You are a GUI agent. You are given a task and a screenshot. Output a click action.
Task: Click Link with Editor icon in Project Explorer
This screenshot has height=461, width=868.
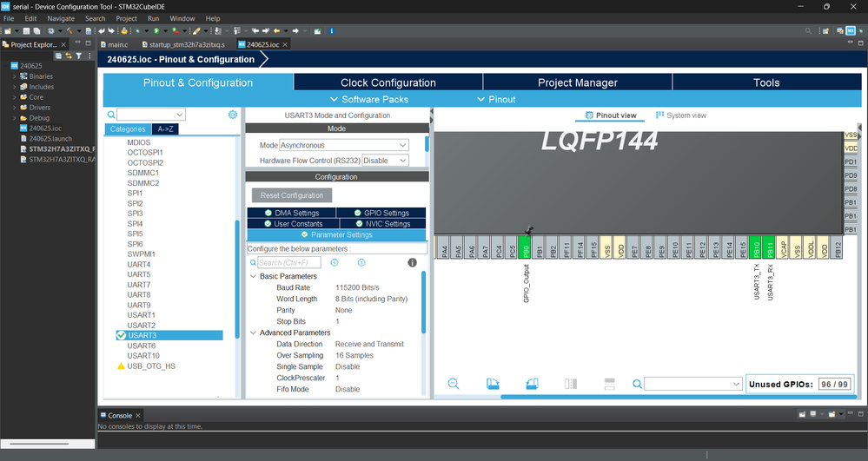pyautogui.click(x=69, y=56)
